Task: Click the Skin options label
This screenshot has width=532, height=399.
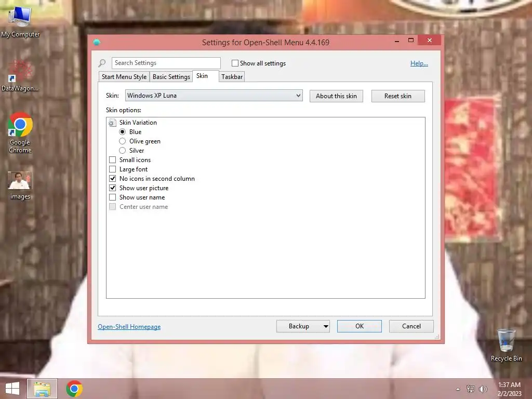Action: click(x=124, y=110)
